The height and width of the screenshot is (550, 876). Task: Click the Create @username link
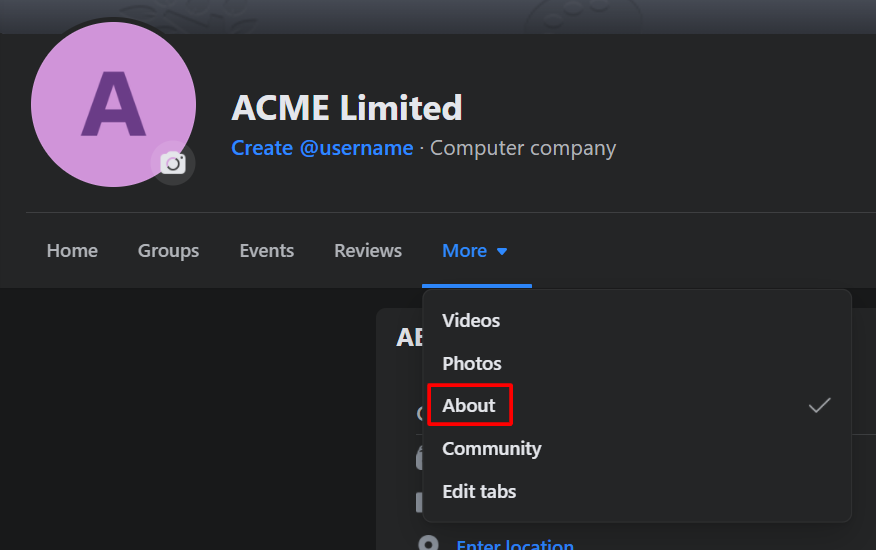322,148
